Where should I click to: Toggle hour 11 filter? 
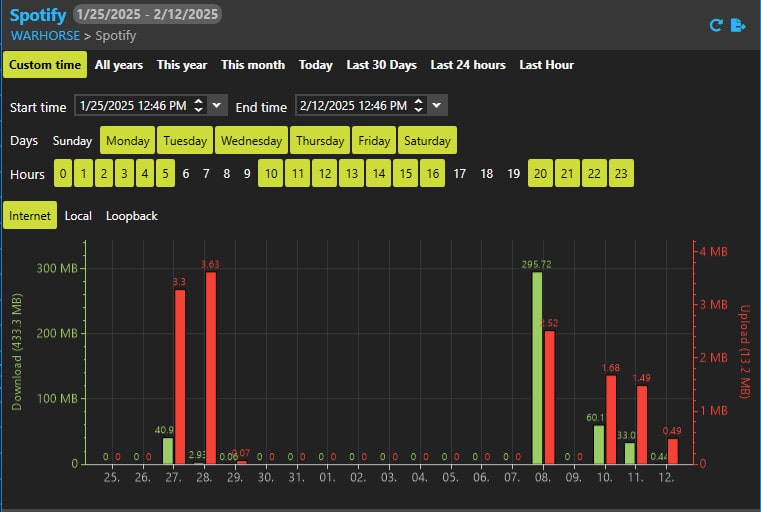click(298, 173)
